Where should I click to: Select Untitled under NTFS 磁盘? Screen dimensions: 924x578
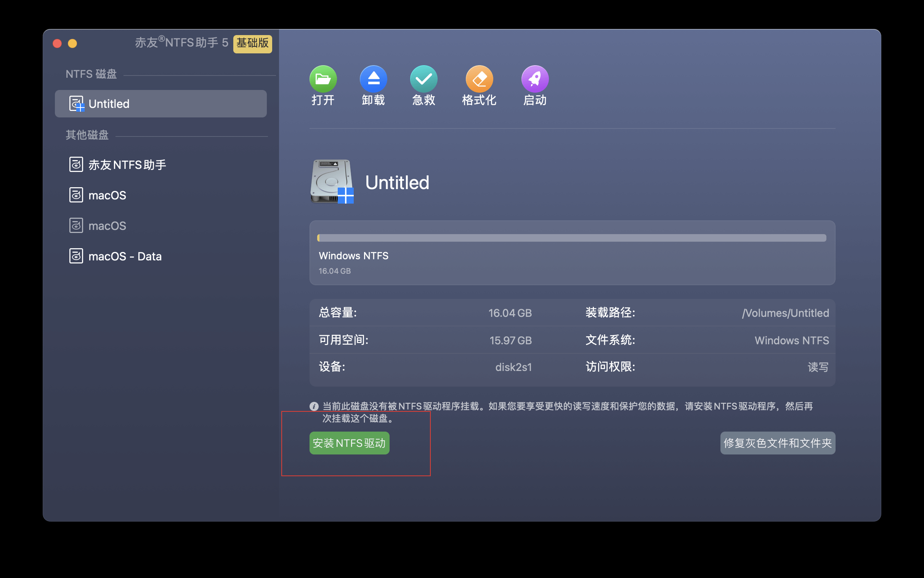coord(160,103)
